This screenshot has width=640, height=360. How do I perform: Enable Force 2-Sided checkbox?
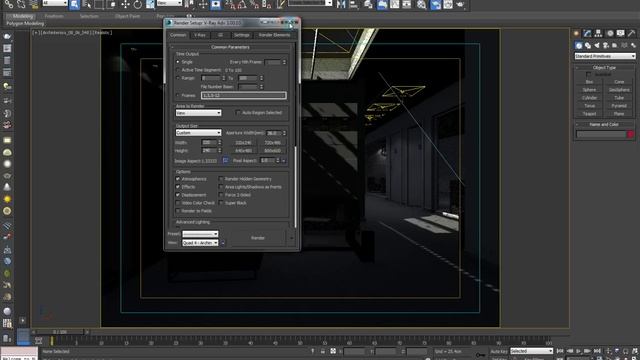[221, 195]
